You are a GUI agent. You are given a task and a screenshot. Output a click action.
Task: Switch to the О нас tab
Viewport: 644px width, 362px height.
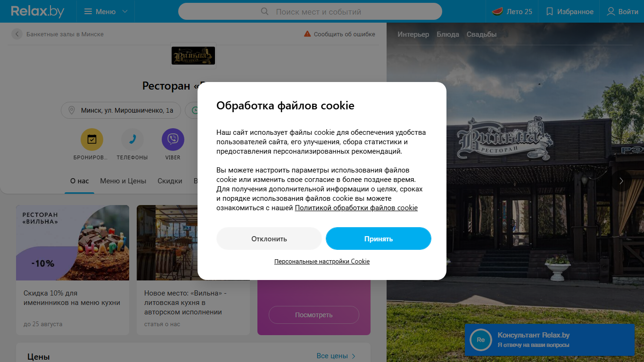click(x=80, y=181)
